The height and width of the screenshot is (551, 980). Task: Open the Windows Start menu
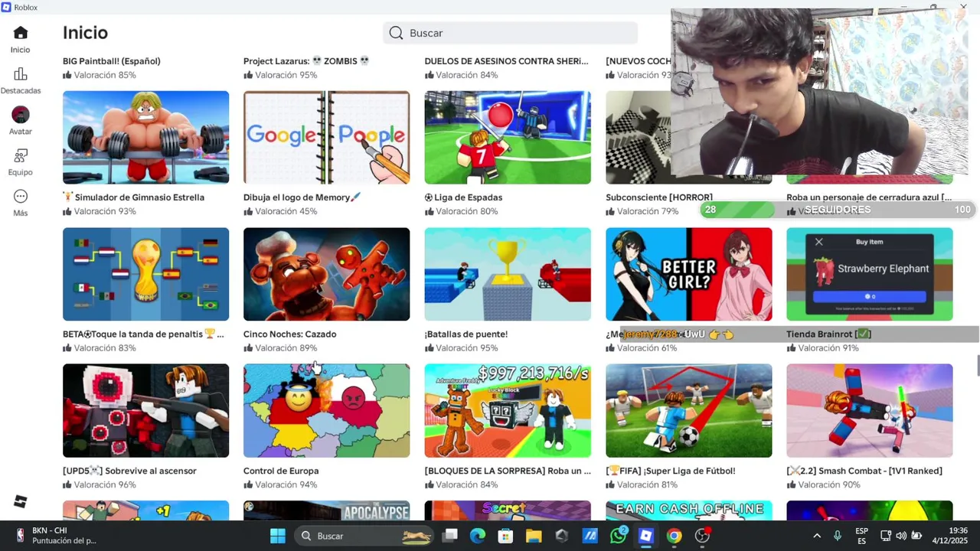[x=278, y=536]
